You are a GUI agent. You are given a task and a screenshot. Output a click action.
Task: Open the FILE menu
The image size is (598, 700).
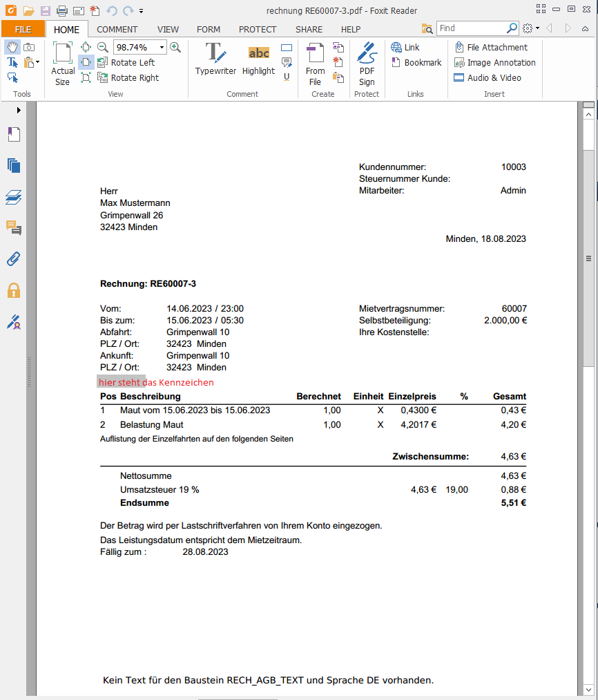pyautogui.click(x=23, y=29)
